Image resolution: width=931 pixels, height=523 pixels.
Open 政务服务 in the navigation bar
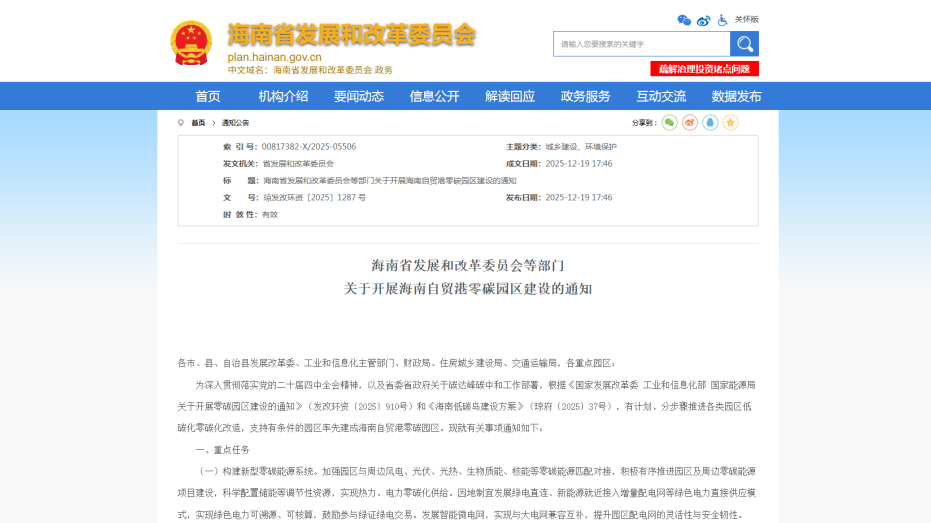[585, 96]
